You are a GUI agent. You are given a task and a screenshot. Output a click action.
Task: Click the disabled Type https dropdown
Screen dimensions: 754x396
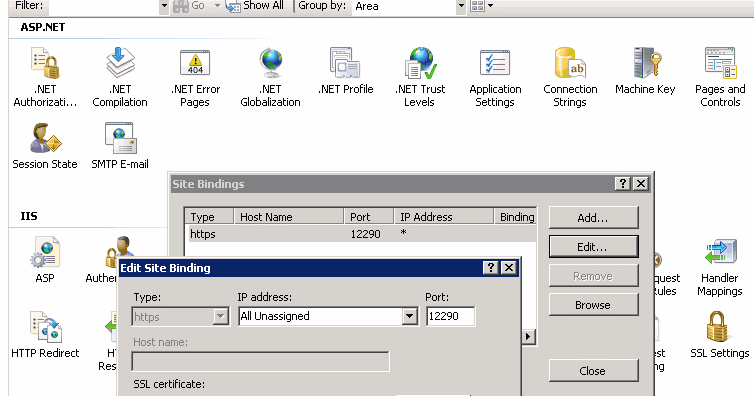pyautogui.click(x=180, y=317)
